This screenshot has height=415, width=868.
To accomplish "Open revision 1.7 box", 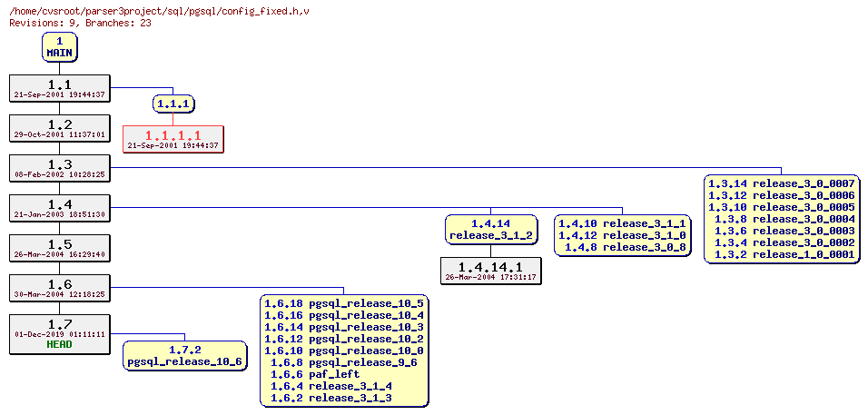I will (60, 333).
